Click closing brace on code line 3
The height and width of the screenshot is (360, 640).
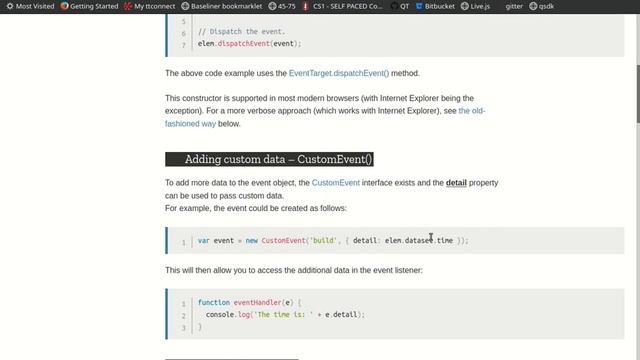(x=200, y=327)
